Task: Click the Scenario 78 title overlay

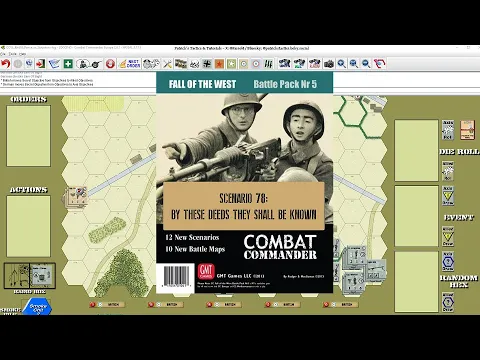Action: pos(244,206)
